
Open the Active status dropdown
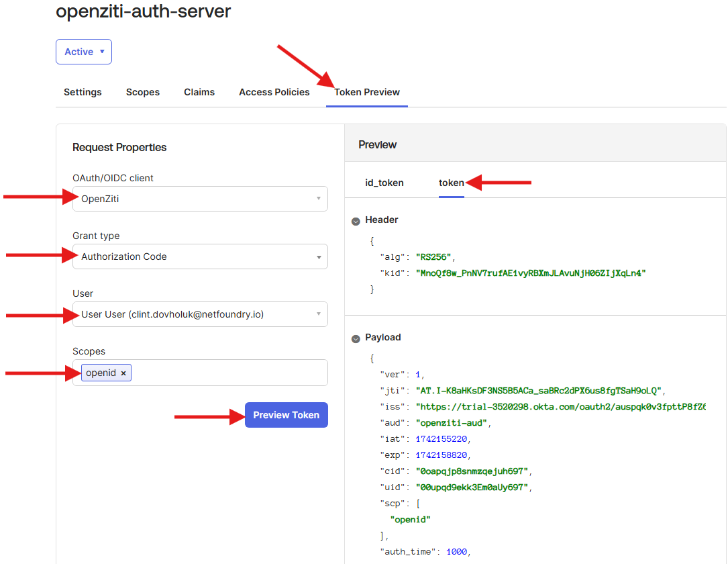pos(83,51)
